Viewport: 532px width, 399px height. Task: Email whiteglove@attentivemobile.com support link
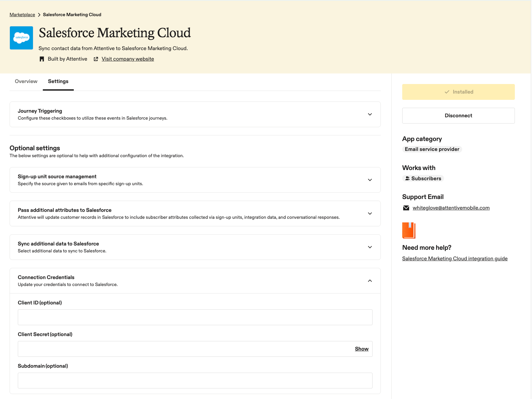pyautogui.click(x=451, y=208)
